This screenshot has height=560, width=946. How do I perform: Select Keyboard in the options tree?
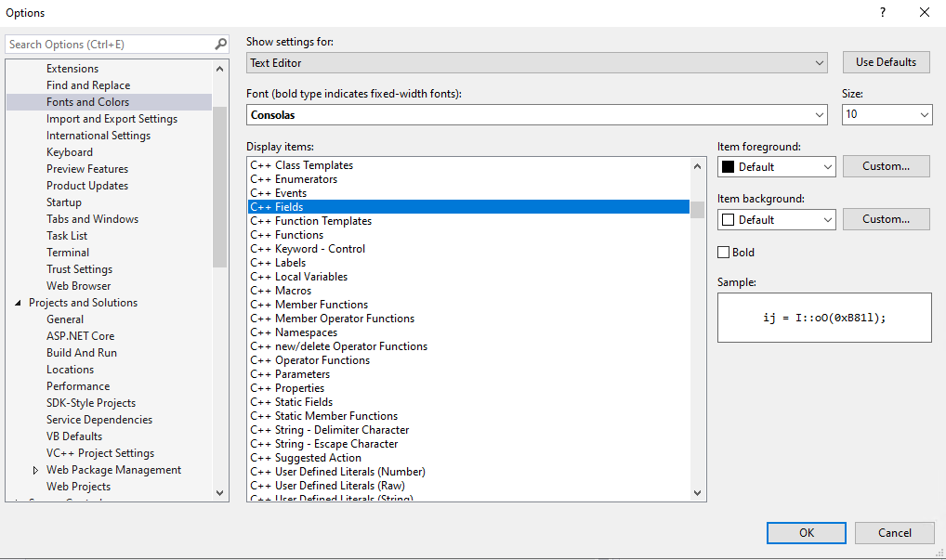70,152
